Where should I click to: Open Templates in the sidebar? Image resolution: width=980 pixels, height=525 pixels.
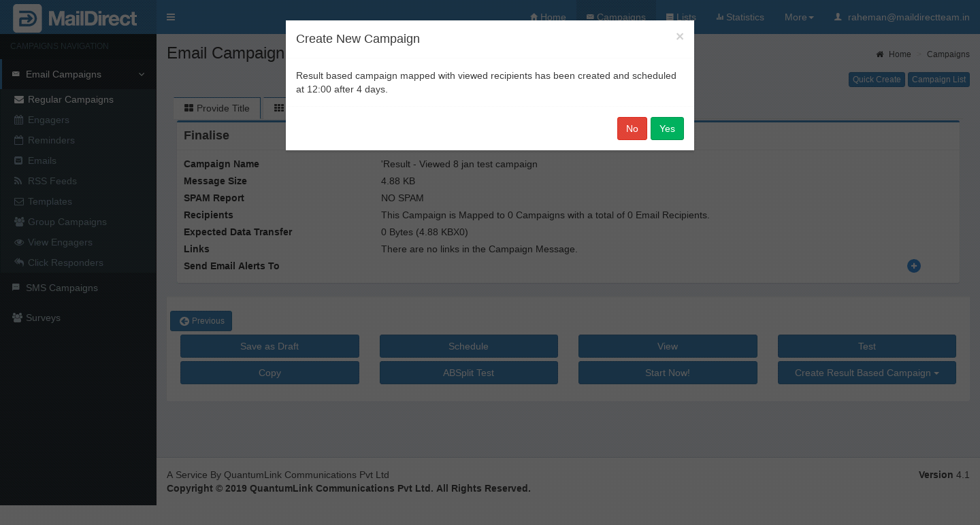pyautogui.click(x=50, y=201)
